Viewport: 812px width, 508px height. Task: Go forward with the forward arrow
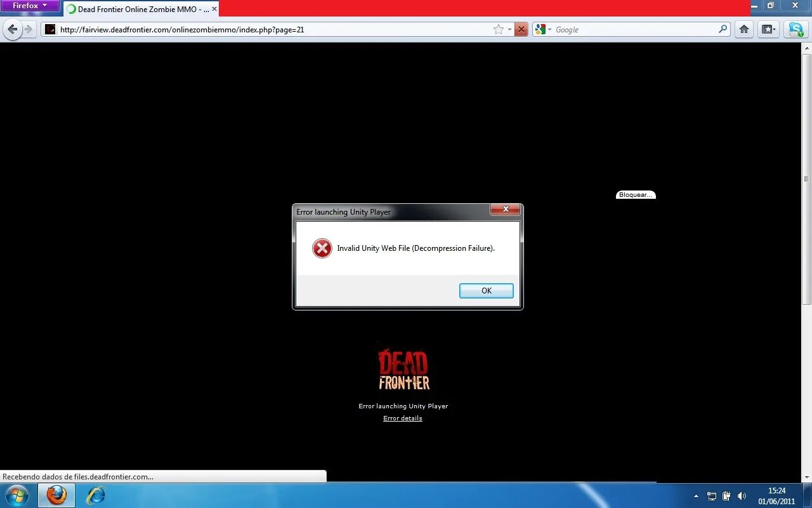point(29,29)
